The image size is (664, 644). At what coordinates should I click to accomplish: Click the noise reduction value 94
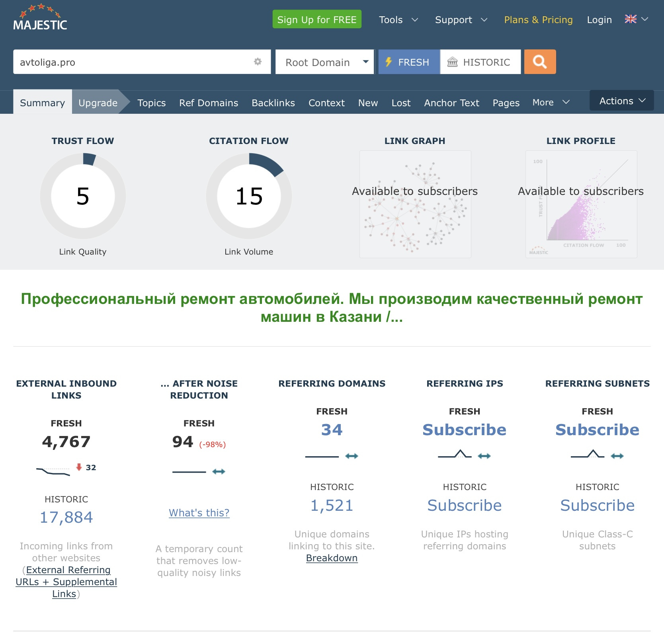tap(183, 442)
